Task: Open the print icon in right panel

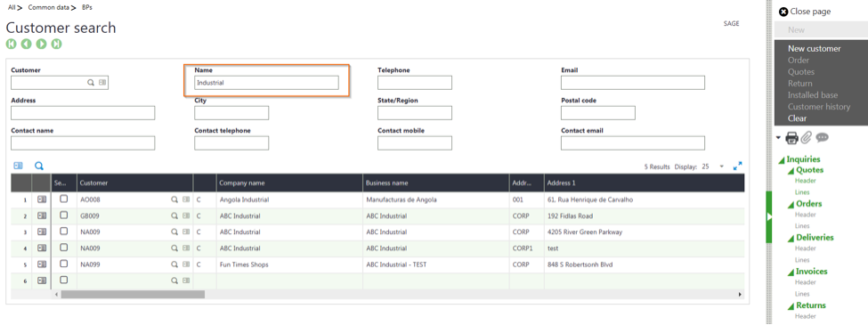Action: 792,138
